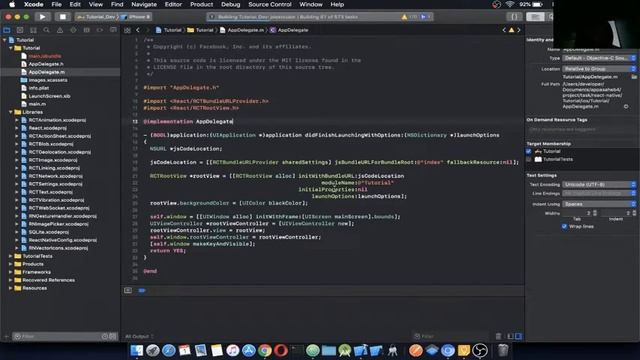This screenshot has width=640, height=360.
Task: Select AppDelegate.h in the navigator
Action: tap(46, 64)
